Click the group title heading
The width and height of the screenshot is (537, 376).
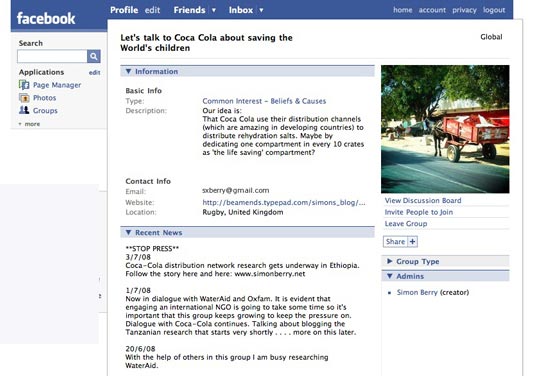click(x=206, y=43)
